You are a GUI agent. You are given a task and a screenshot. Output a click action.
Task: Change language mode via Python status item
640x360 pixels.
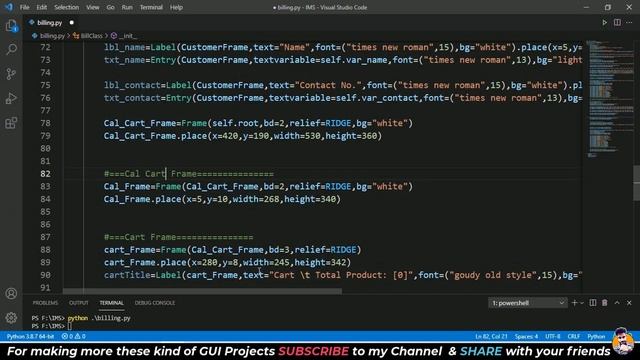click(596, 336)
